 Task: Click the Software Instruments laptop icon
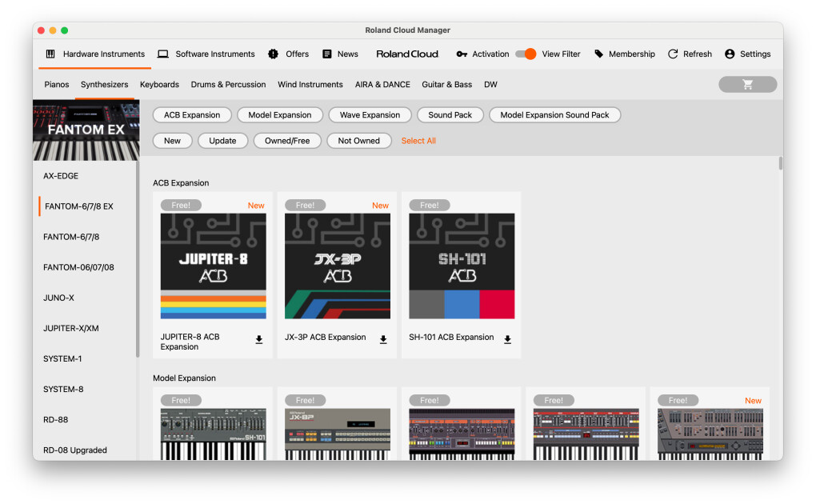[163, 54]
